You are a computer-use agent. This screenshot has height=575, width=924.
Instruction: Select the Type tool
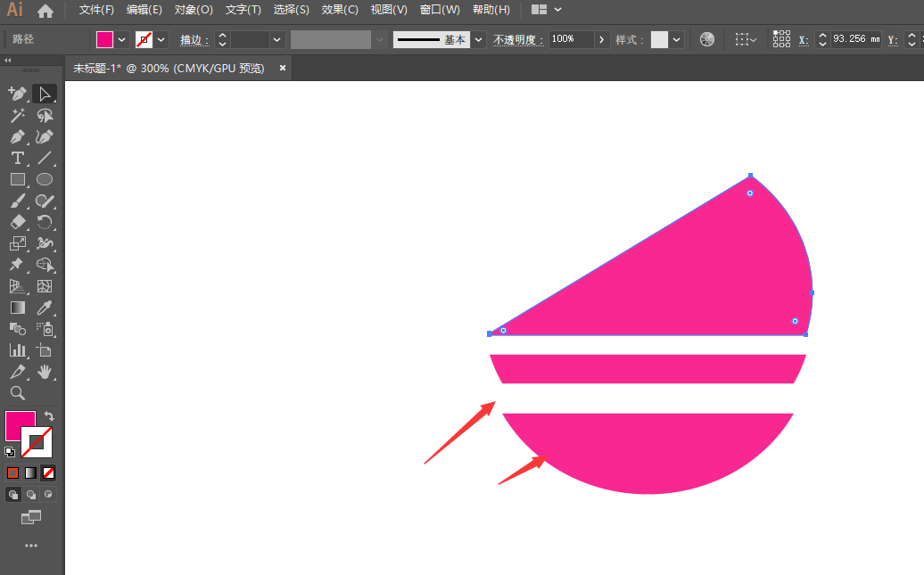17,159
